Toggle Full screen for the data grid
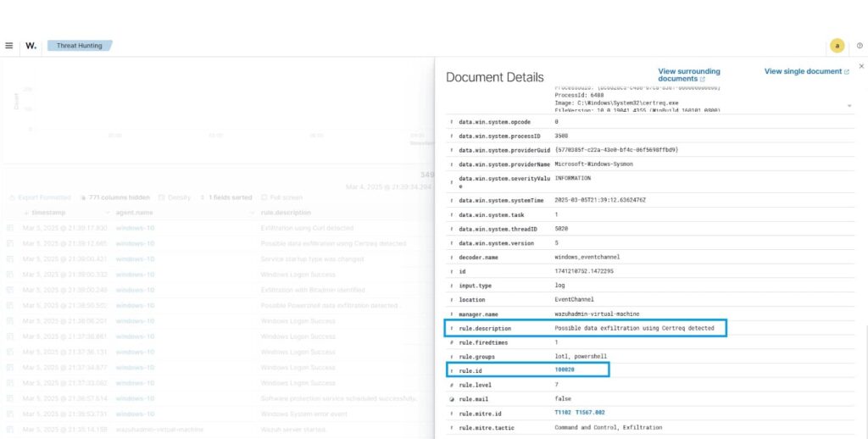Screen dimensions: 868x439 [x=281, y=197]
